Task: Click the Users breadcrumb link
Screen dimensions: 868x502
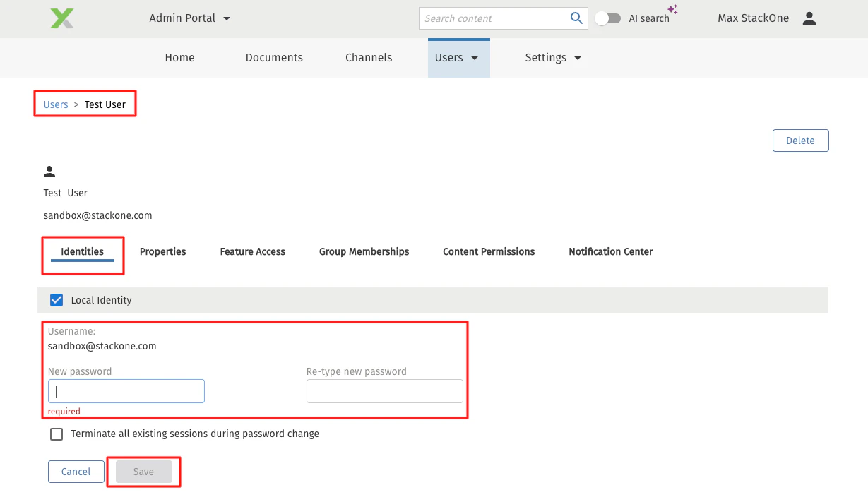Action: coord(56,104)
